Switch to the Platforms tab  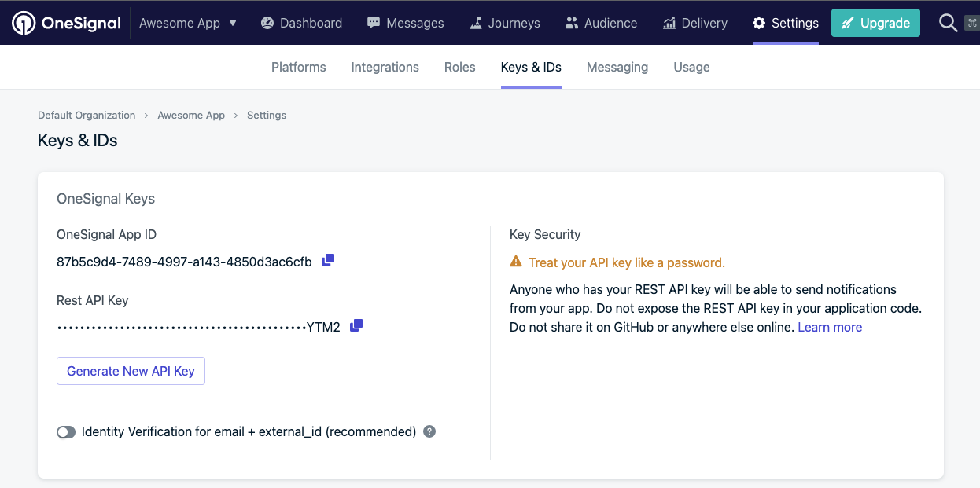coord(298,67)
